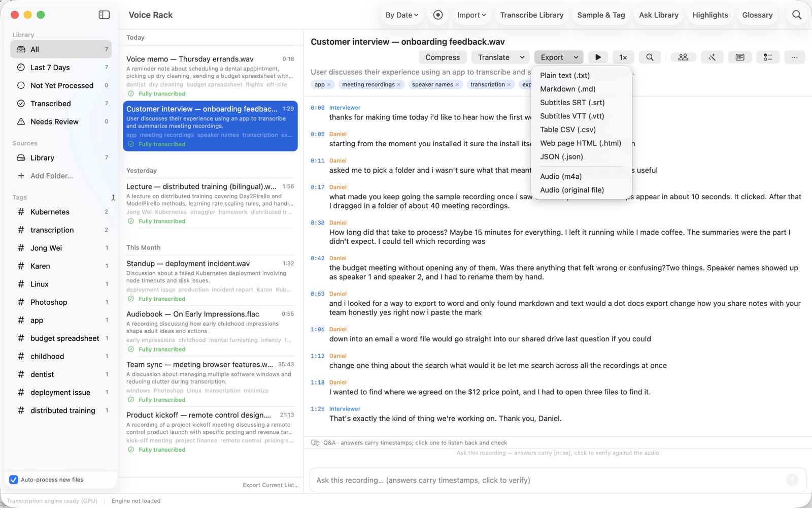The height and width of the screenshot is (508, 812).
Task: Open the summary text-lines icon
Action: click(740, 57)
